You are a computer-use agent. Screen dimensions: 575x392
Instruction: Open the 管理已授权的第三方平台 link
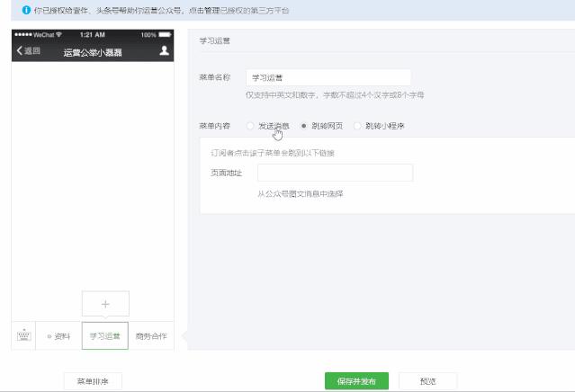click(247, 10)
